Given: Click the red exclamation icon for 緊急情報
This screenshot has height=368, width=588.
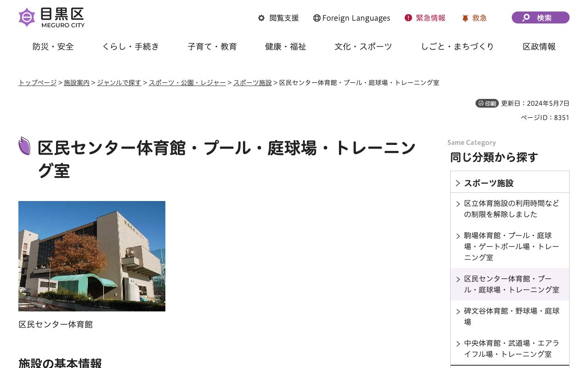Looking at the screenshot, I should (408, 18).
